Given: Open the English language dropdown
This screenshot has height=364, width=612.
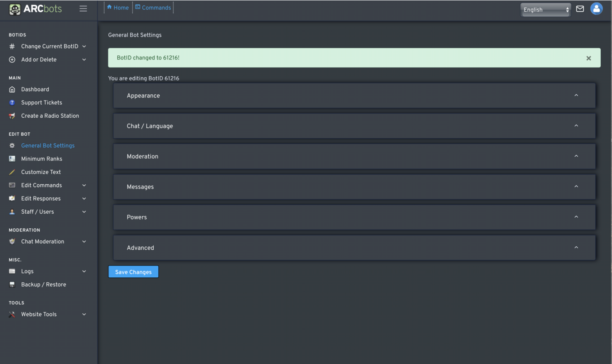Looking at the screenshot, I should click(545, 10).
